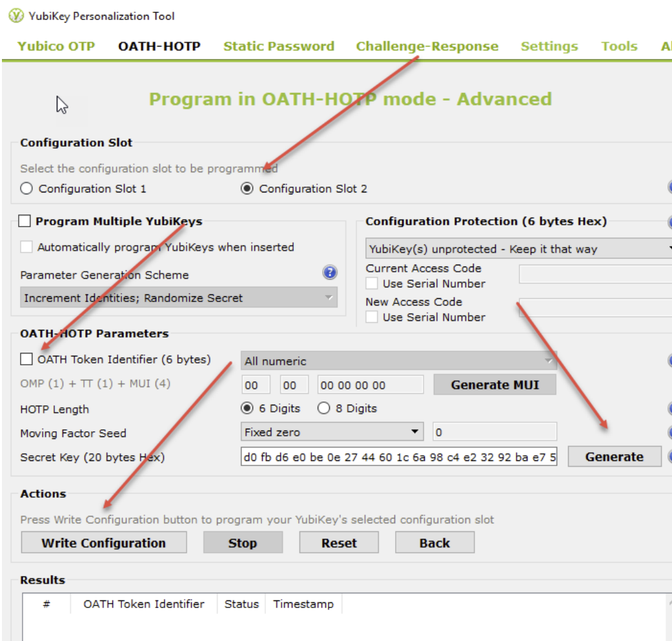Switch to the Yubico OTP tab
This screenshot has width=672, height=641.
point(56,46)
